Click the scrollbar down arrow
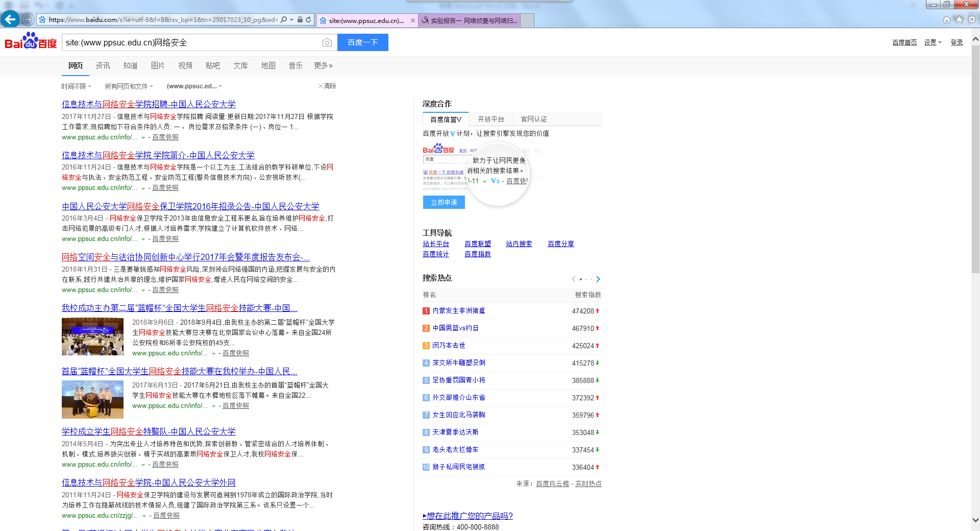Viewport: 980px width, 531px height. point(975,520)
